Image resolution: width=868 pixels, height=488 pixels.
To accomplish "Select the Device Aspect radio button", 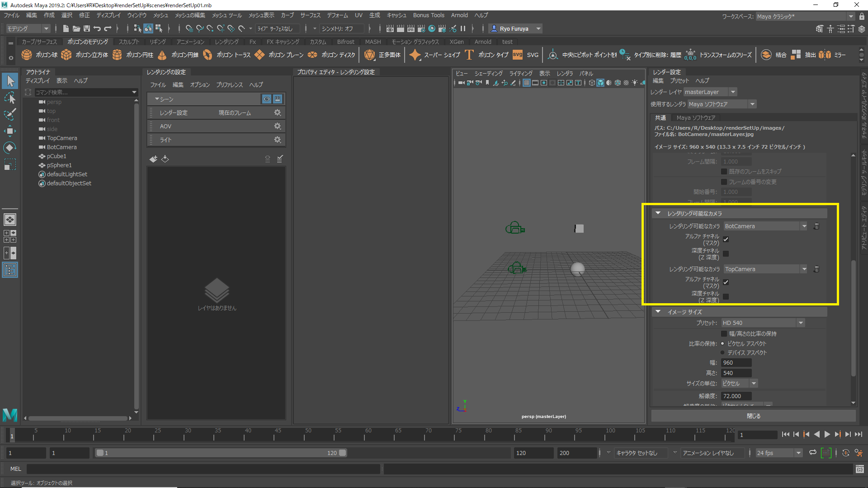I will tap(722, 352).
